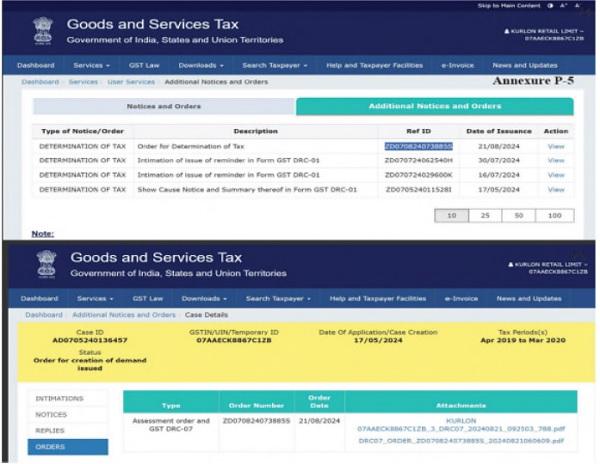This screenshot has height=464, width=600.
Task: Open the NOTICES section in the case sidebar
Action: point(68,415)
